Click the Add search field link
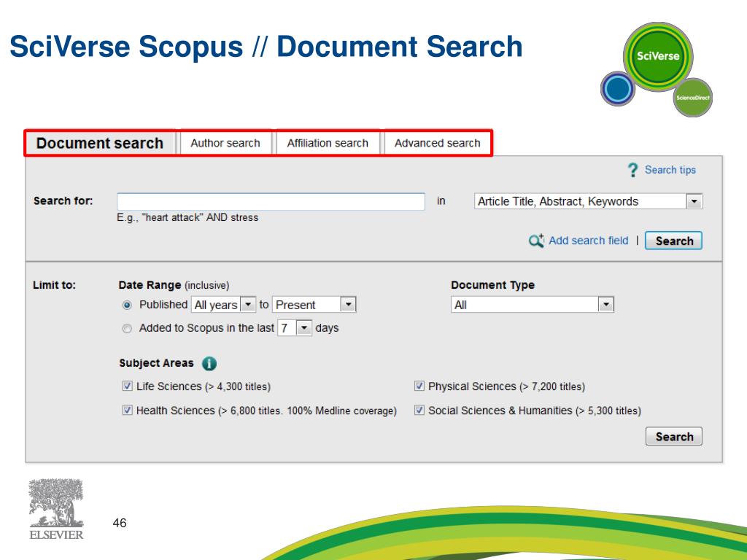The width and height of the screenshot is (747, 560). [x=589, y=241]
